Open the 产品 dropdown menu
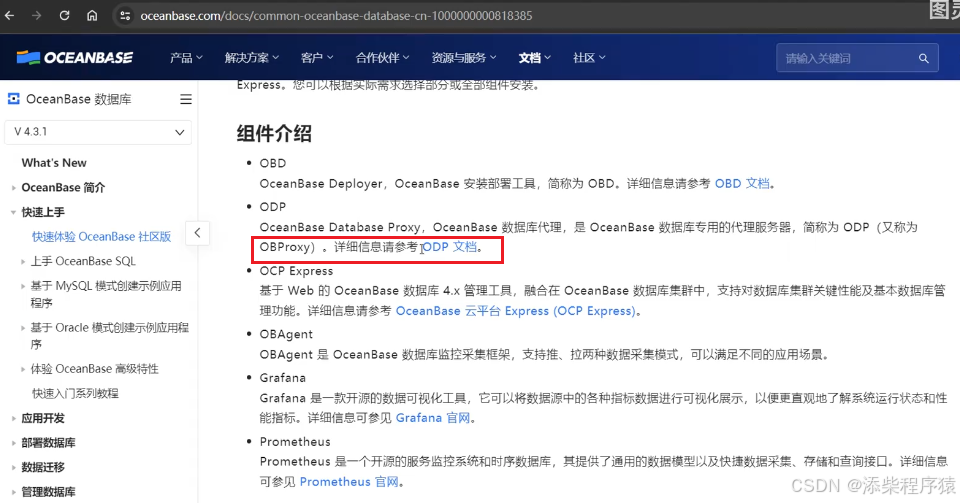The image size is (960, 503). coord(186,58)
